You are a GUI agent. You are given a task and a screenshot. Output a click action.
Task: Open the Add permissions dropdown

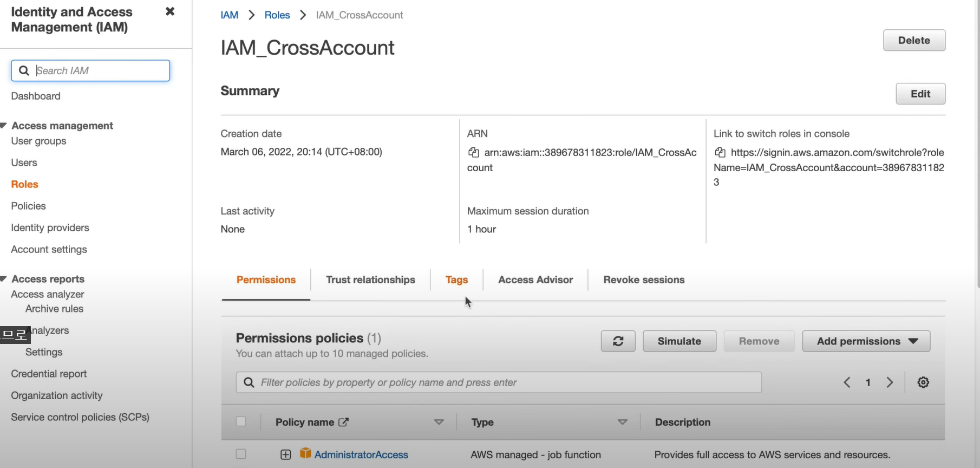[866, 341]
